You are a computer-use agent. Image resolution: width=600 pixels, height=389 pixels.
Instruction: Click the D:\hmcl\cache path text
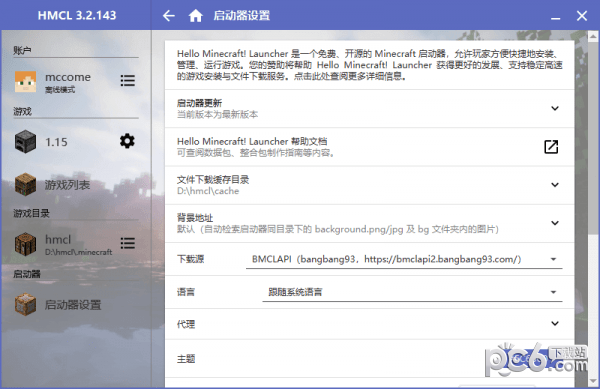pos(208,191)
